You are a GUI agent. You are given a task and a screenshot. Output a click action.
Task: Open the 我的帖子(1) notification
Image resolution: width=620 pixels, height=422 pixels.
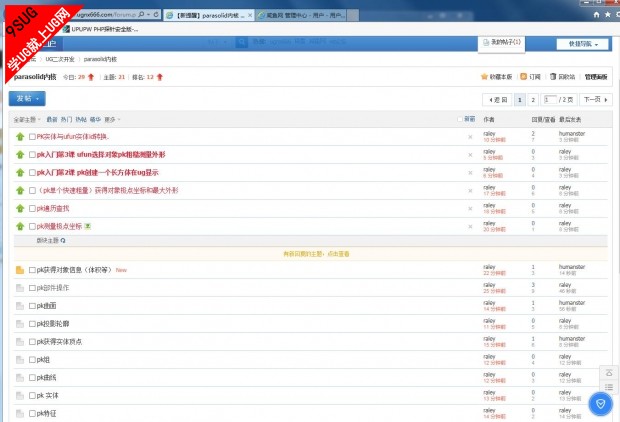tap(502, 42)
